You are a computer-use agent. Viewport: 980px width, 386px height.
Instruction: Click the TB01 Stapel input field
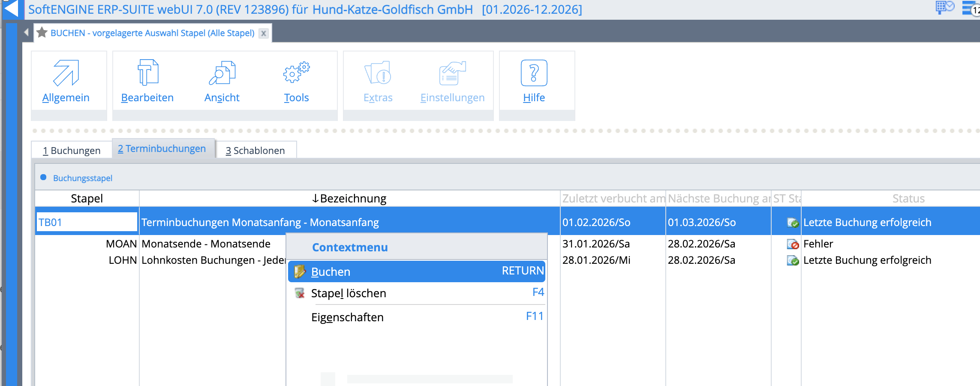pos(87,222)
